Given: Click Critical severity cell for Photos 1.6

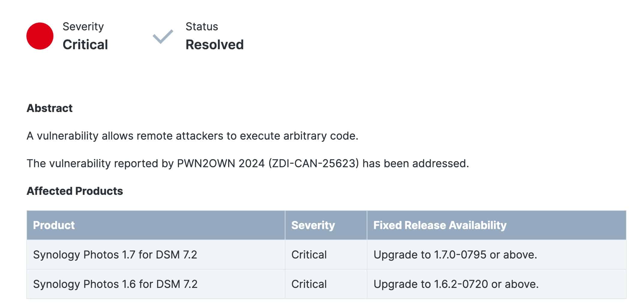Looking at the screenshot, I should 326,284.
